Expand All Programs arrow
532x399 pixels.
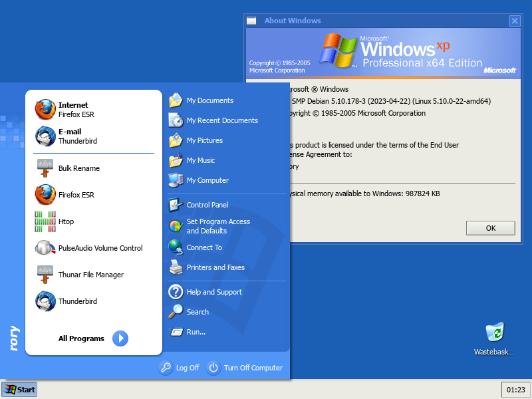click(x=120, y=338)
